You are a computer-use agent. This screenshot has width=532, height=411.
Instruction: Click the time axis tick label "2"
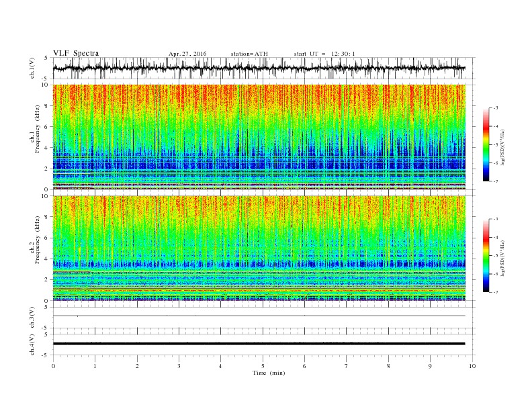click(137, 366)
